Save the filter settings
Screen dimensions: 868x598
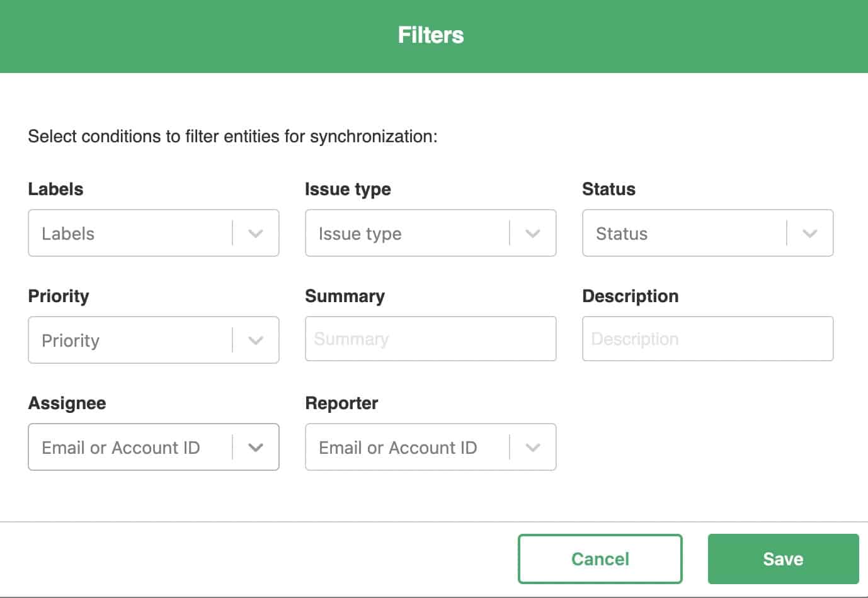pos(784,559)
